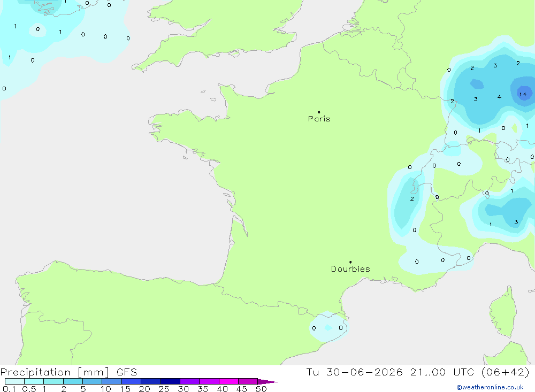
Task: Click the legend scale number 50
Action: 261,389
